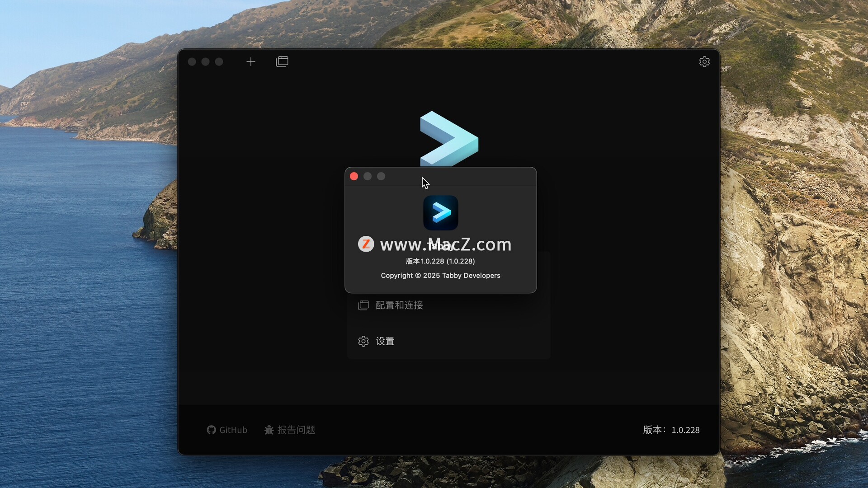Screen dimensions: 868x488
Task: Open the 设置 text entry
Action: click(385, 341)
